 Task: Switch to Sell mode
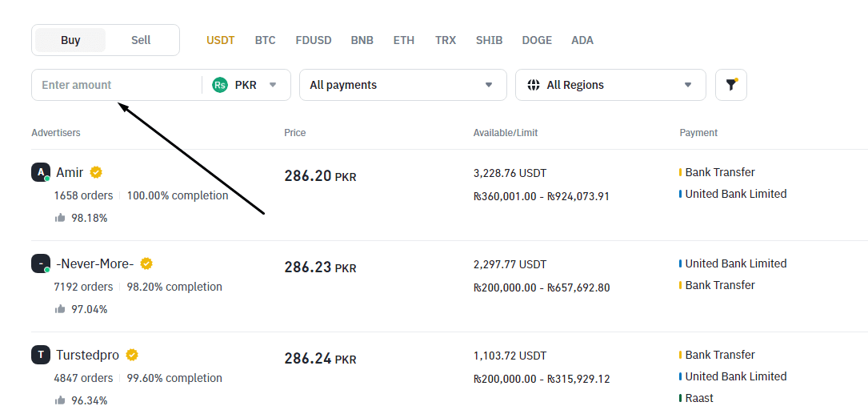pos(141,40)
